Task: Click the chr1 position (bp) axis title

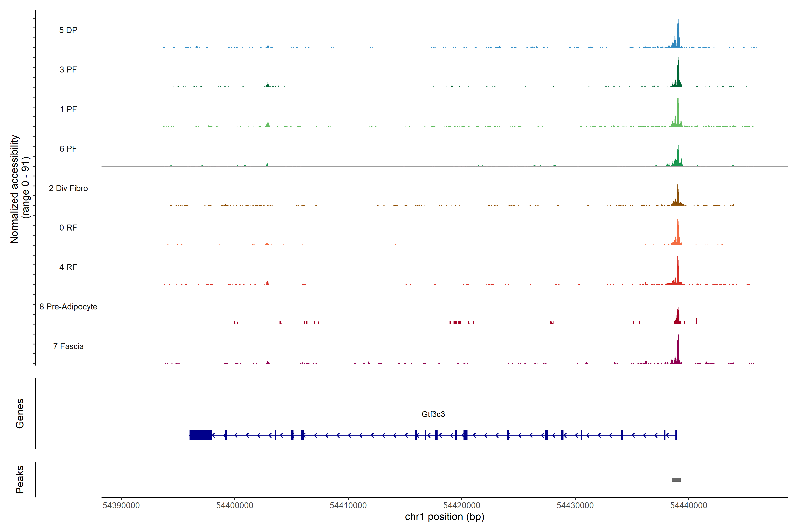Action: (x=444, y=517)
